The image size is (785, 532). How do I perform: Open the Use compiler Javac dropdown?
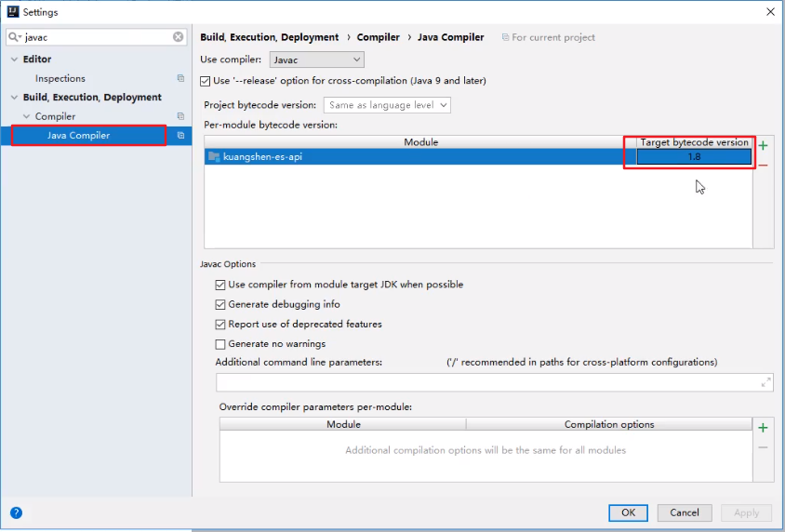pyautogui.click(x=316, y=60)
